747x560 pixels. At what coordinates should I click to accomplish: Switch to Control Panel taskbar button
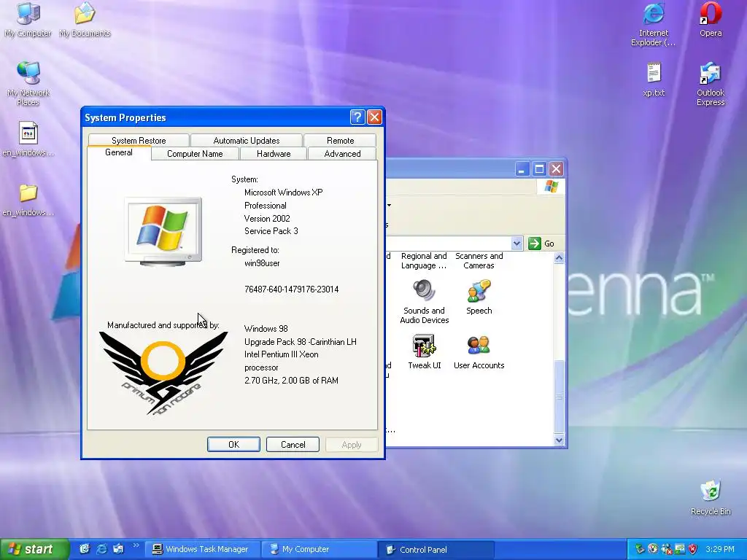point(436,549)
